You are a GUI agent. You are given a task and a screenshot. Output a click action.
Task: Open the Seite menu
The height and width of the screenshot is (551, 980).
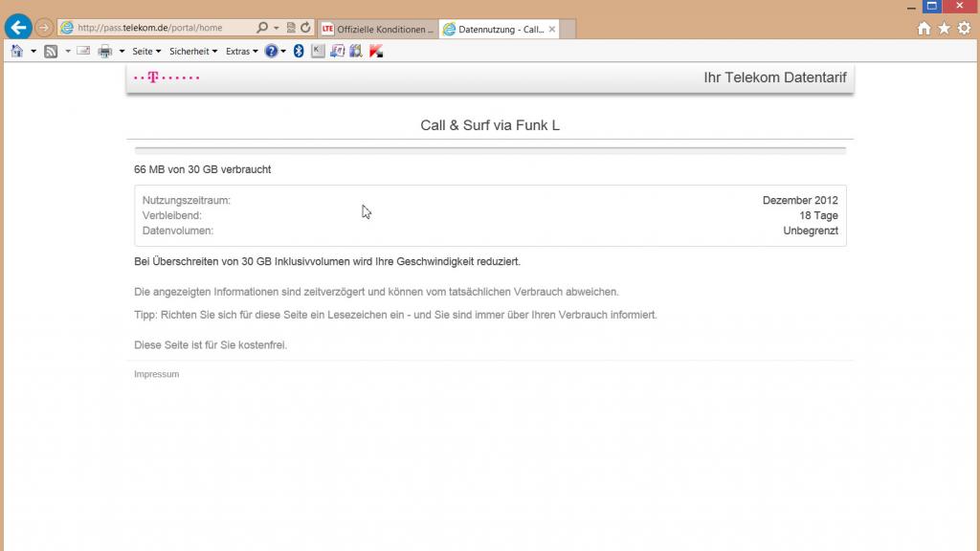(146, 52)
